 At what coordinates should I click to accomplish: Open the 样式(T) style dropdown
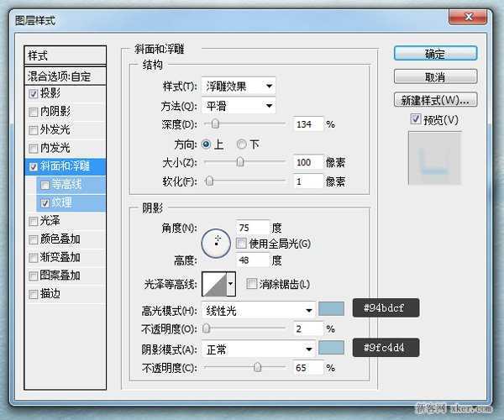click(x=239, y=86)
